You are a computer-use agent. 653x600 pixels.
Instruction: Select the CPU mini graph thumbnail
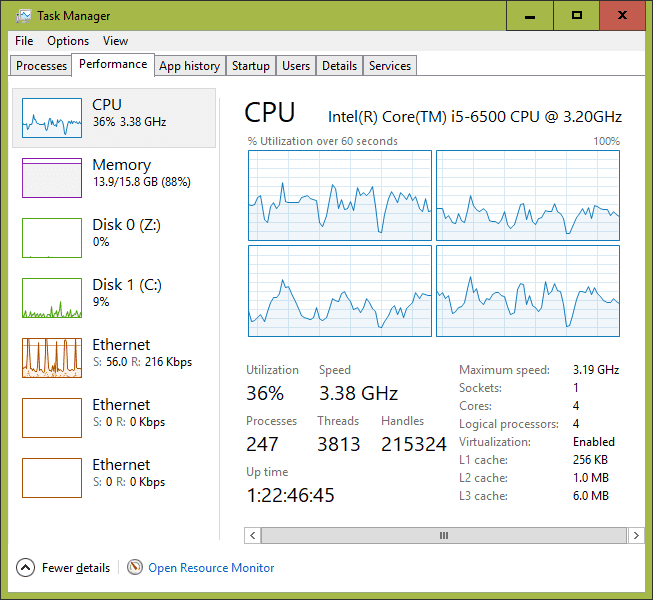52,117
